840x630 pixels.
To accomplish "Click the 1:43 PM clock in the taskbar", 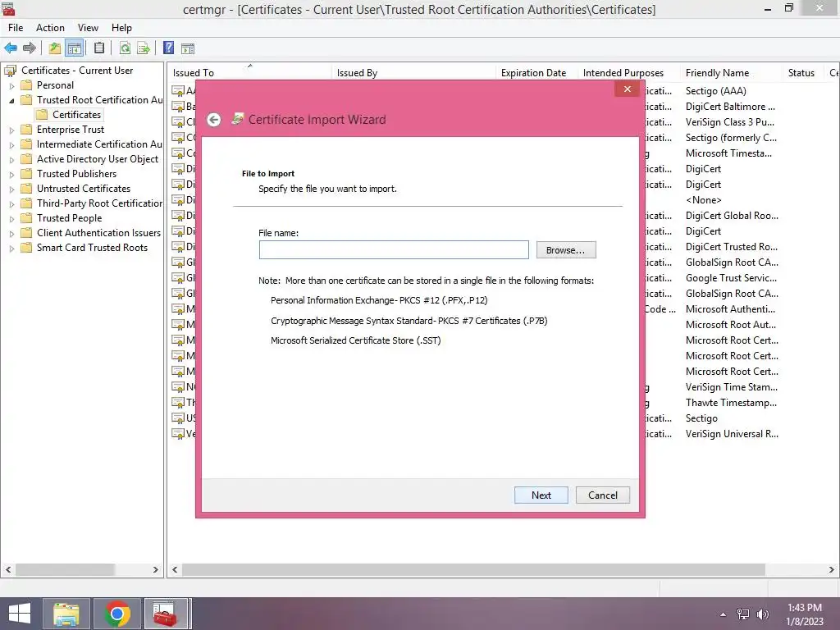I will 804,608.
